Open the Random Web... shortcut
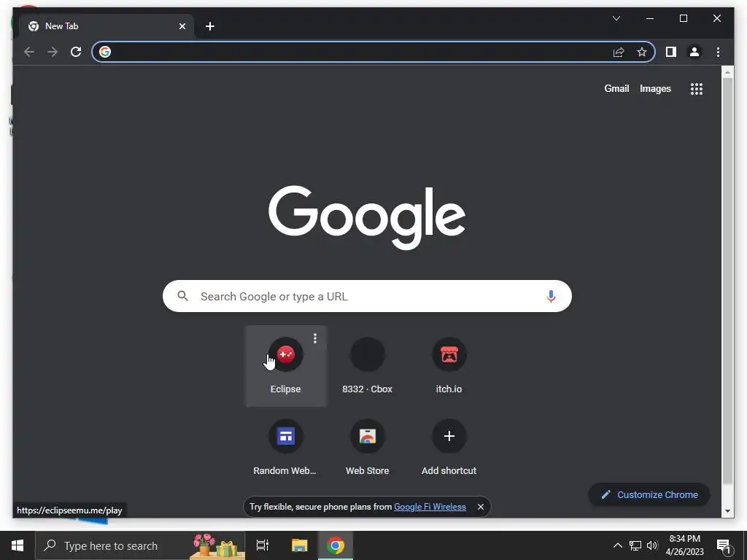Screen dimensions: 747x560 285,448
